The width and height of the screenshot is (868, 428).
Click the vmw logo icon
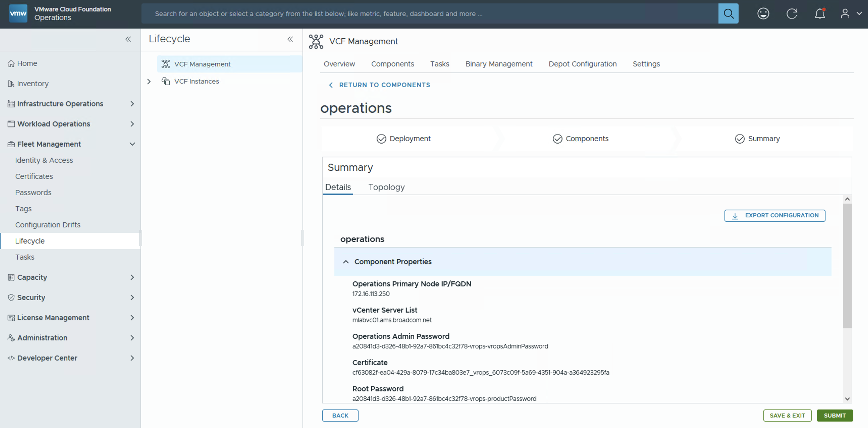[18, 13]
